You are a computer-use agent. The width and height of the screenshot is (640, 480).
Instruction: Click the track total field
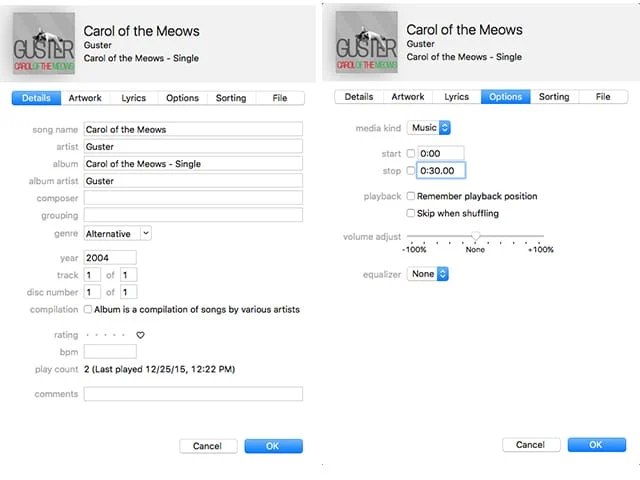129,275
